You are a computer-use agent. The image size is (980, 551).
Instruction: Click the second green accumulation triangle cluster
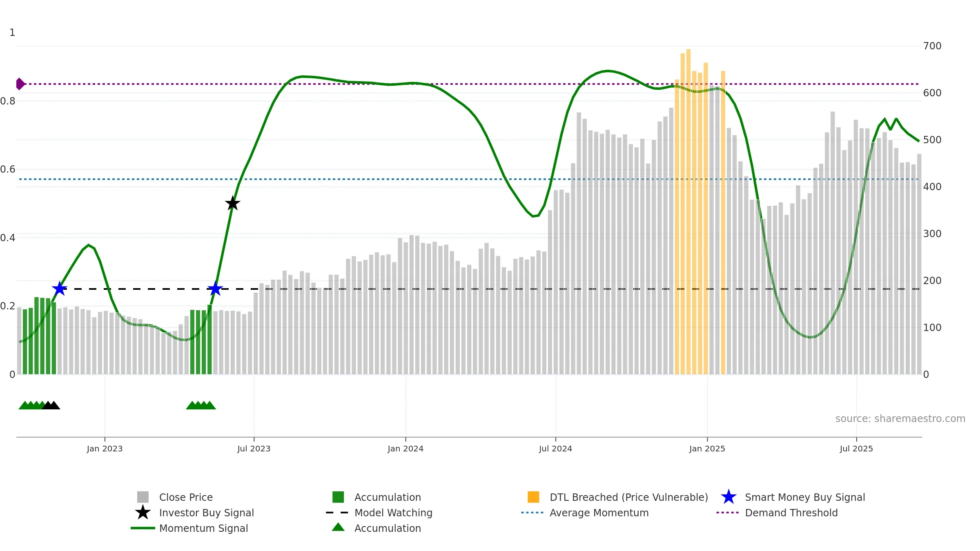tap(201, 405)
